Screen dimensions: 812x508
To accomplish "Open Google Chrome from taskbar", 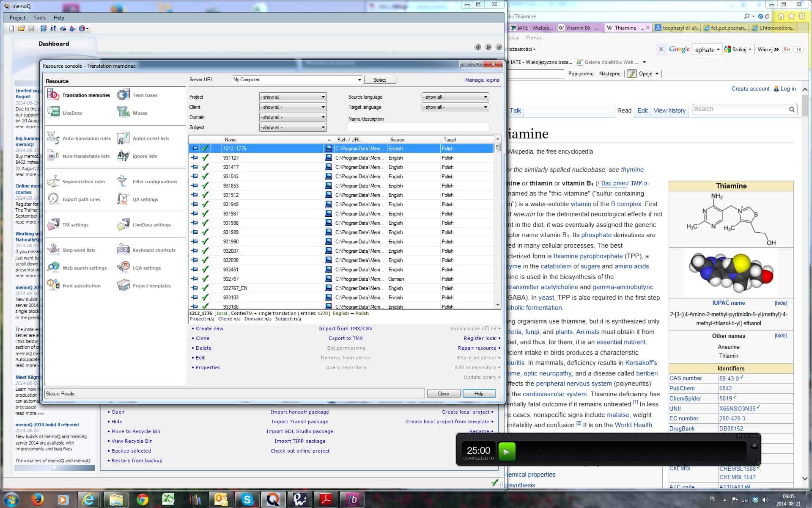I will (x=143, y=500).
